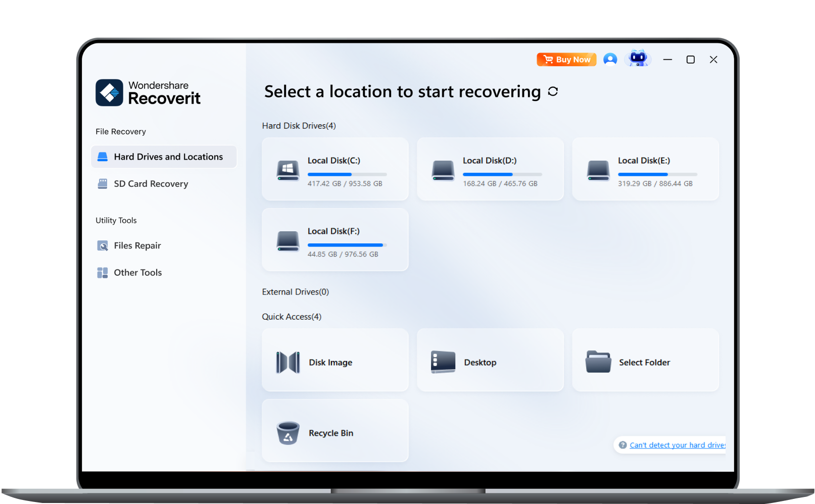This screenshot has height=504, width=815.
Task: Click the Desktop quick access icon
Action: (x=443, y=362)
